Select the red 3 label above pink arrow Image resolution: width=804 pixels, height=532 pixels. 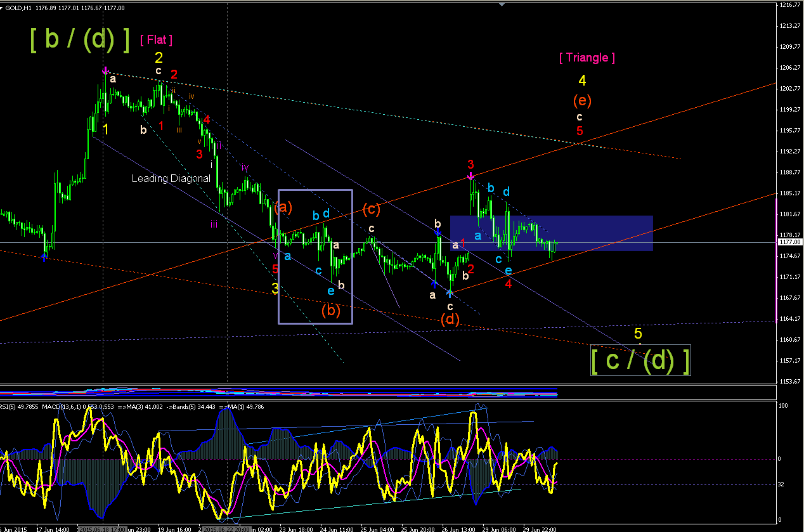pos(470,164)
